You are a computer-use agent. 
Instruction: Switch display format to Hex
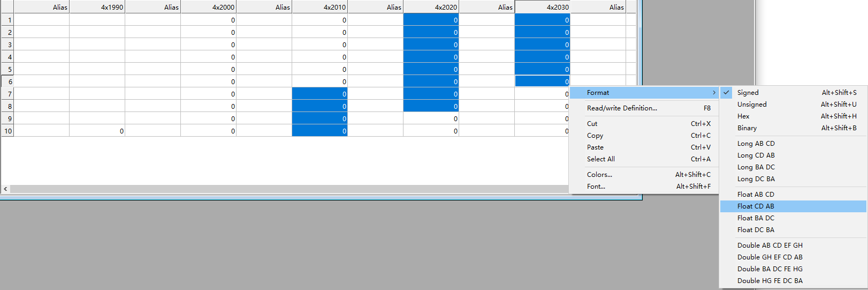click(743, 116)
